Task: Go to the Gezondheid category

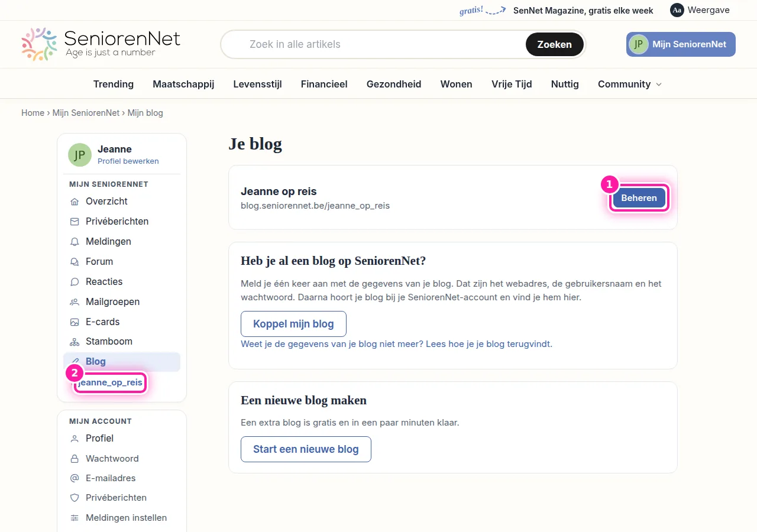Action: (394, 84)
